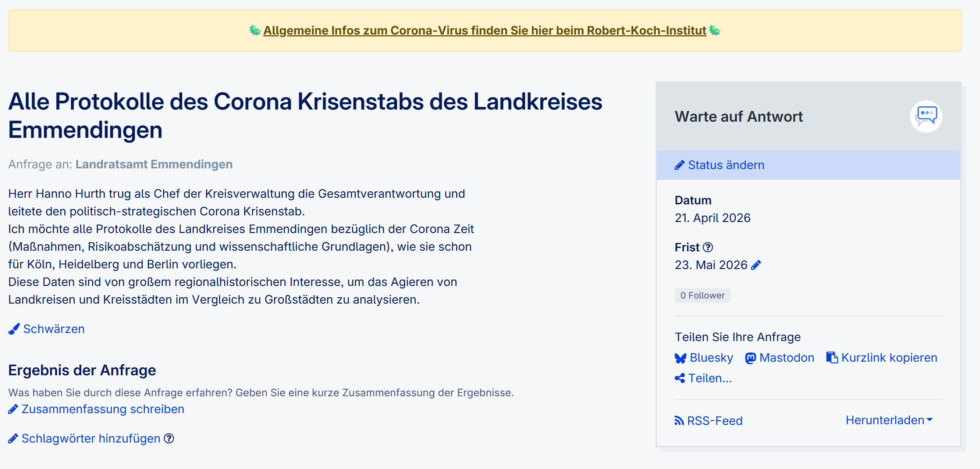
Task: Click the Schwärzen redact link
Action: click(x=54, y=329)
